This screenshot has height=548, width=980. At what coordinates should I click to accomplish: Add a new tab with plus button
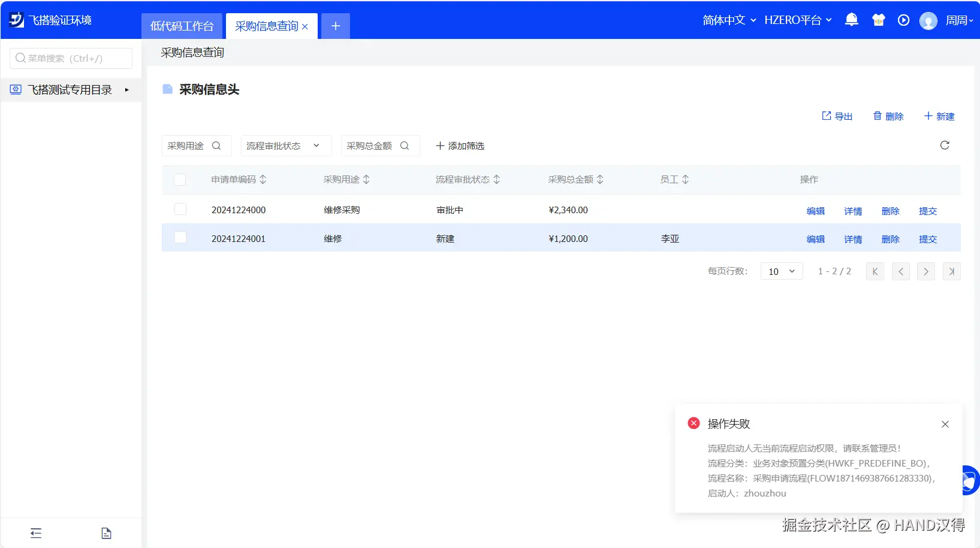336,26
